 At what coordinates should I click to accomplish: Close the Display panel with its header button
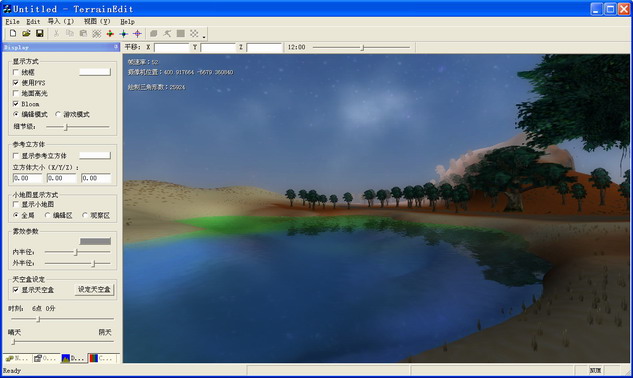click(x=116, y=47)
